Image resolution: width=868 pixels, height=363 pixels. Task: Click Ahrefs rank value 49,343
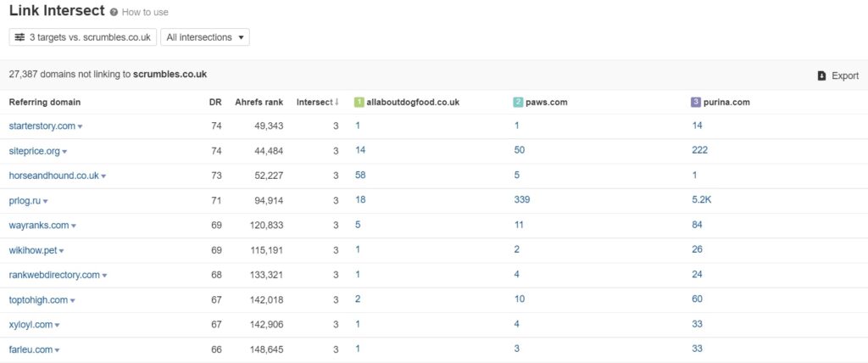pos(269,126)
